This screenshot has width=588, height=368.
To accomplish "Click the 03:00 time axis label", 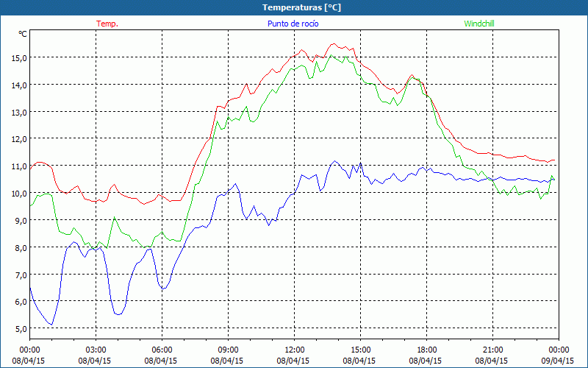I will pos(96,350).
